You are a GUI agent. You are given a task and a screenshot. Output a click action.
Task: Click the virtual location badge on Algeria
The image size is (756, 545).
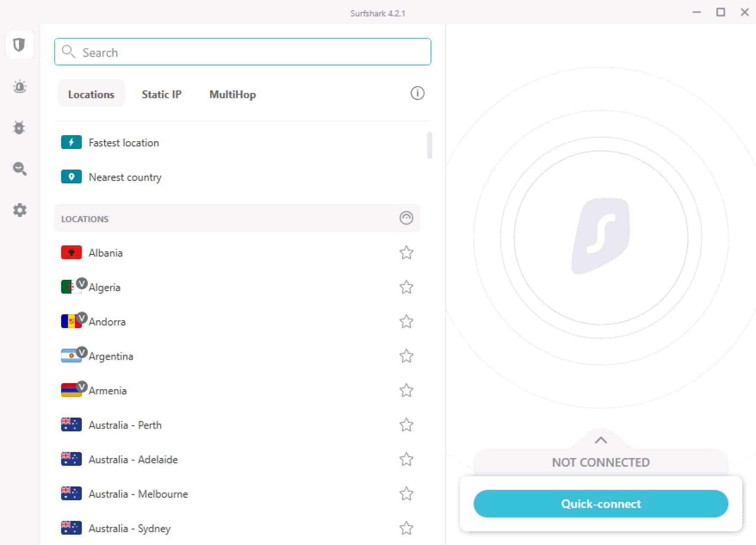tap(83, 282)
